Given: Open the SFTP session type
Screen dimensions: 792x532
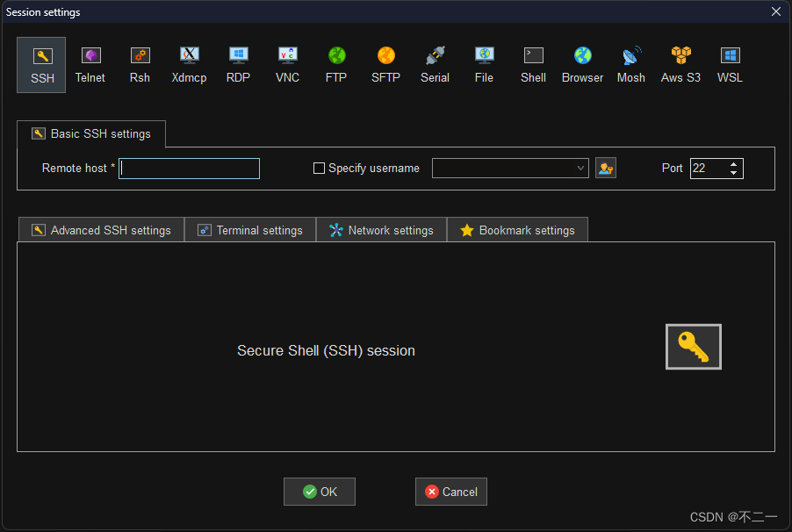Looking at the screenshot, I should 385,63.
